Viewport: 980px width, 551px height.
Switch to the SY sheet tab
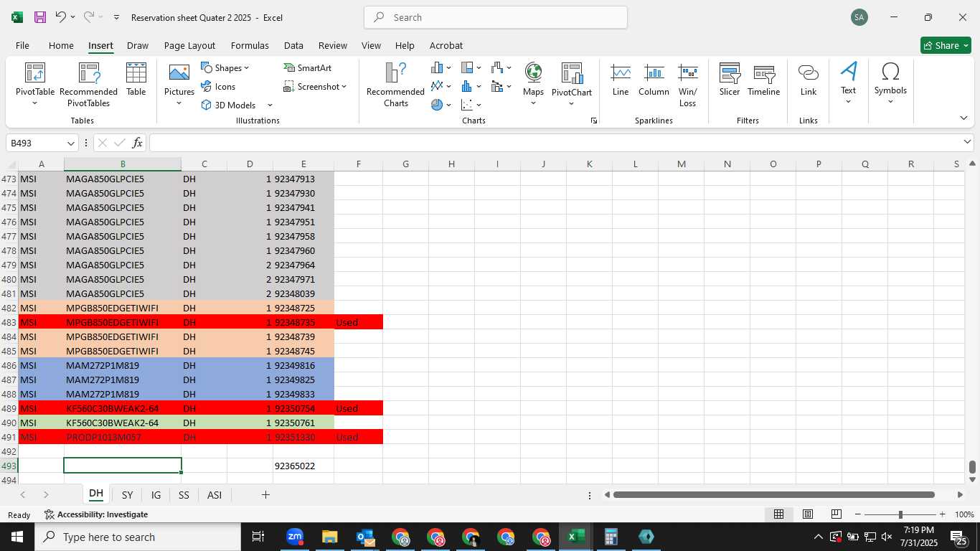click(127, 495)
